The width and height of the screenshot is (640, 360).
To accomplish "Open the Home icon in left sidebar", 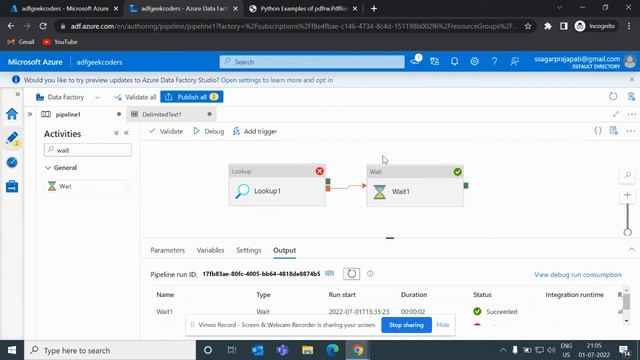I will pyautogui.click(x=12, y=114).
